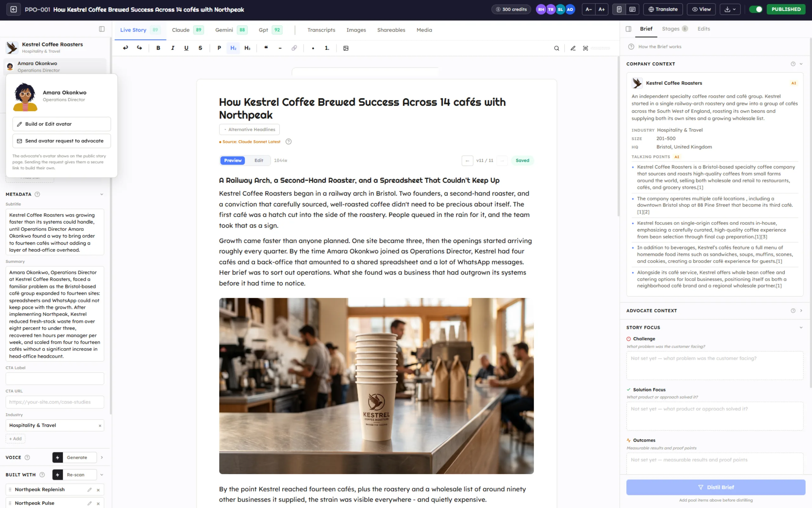This screenshot has width=812, height=508.
Task: Apply Heading 2 style
Action: pyautogui.click(x=233, y=48)
